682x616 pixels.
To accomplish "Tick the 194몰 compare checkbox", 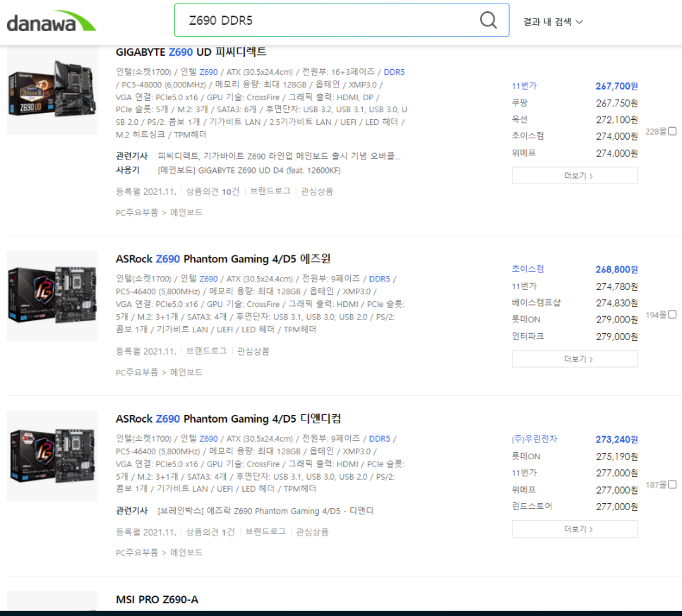I will point(672,315).
